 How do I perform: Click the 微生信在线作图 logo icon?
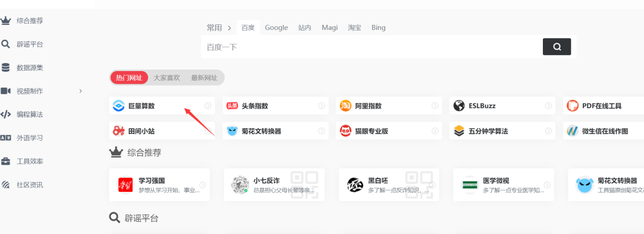[573, 131]
